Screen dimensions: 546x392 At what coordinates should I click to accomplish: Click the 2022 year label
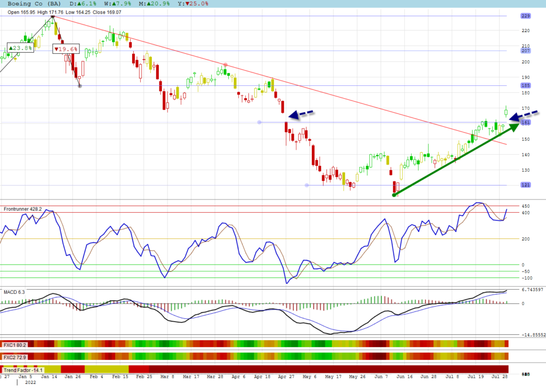click(30, 382)
